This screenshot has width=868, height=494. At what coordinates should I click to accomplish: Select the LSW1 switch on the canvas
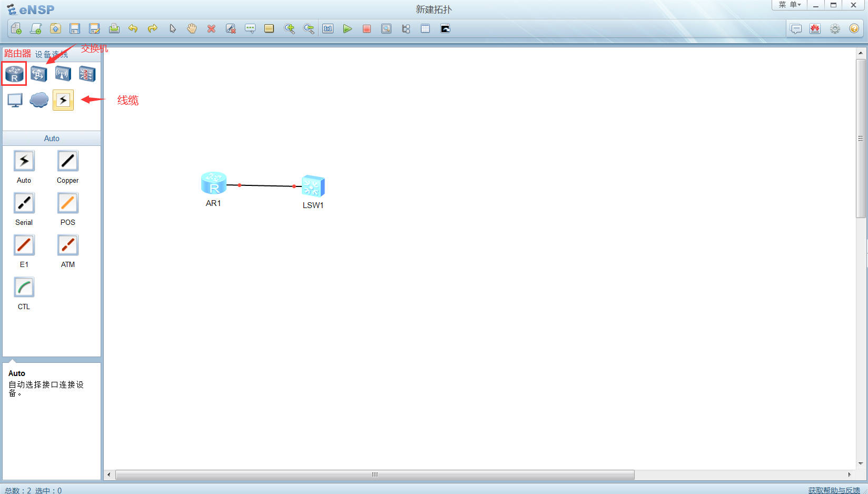tap(313, 186)
